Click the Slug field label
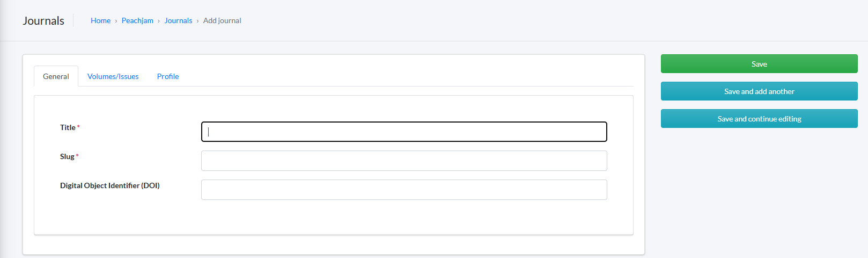The image size is (868, 258). [67, 156]
